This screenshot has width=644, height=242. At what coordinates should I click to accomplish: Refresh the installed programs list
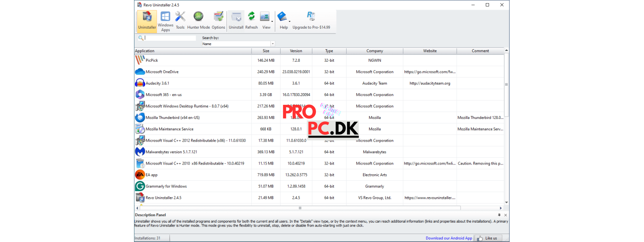tap(251, 21)
